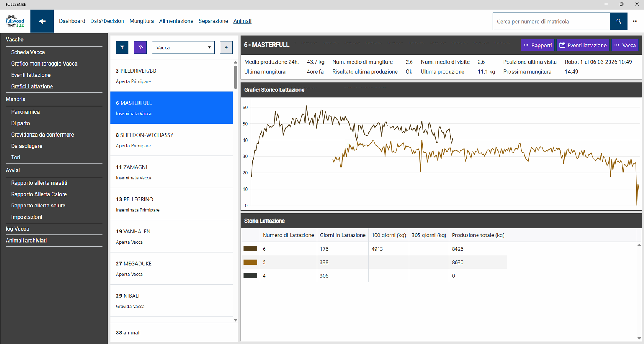This screenshot has height=344, width=644.
Task: Open the Mungitura menu
Action: [x=142, y=21]
